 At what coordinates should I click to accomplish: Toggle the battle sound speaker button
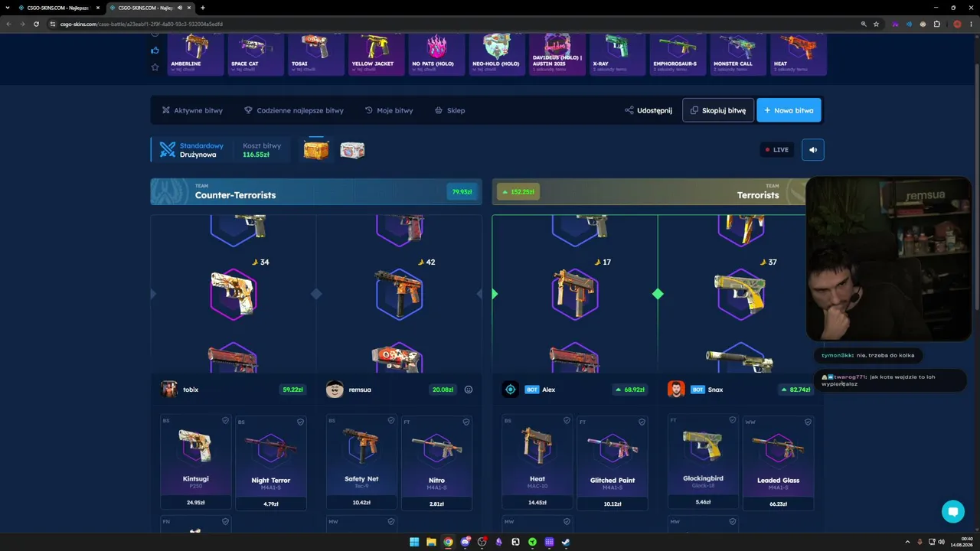(x=813, y=150)
